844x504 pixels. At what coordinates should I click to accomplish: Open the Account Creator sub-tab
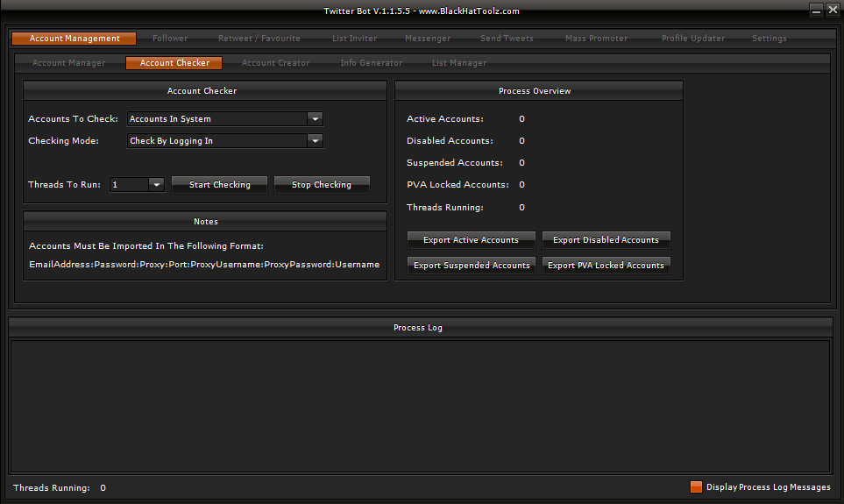(x=275, y=63)
